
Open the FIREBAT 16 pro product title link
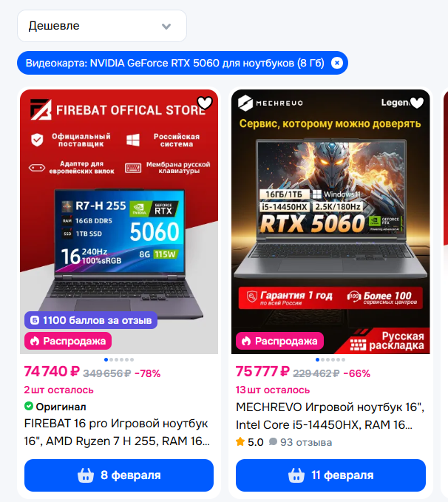click(x=117, y=433)
